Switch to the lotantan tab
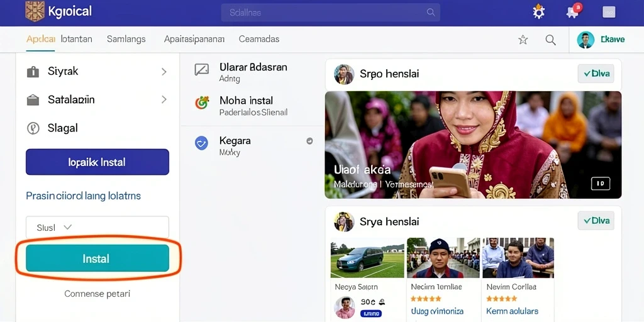This screenshot has height=322, width=644. [x=76, y=39]
